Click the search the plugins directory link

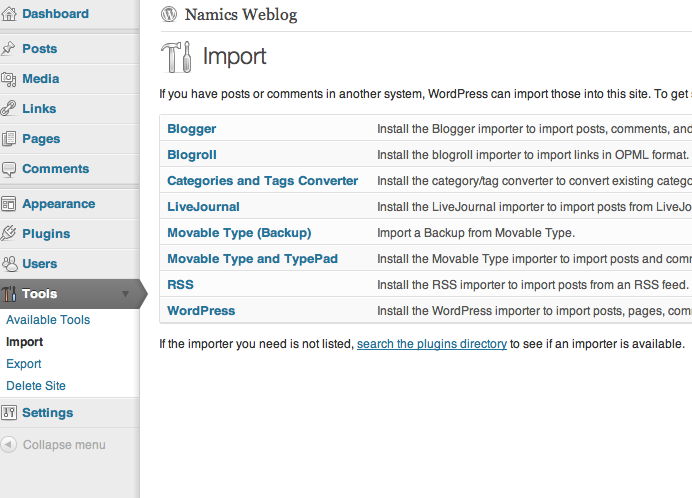tap(432, 344)
